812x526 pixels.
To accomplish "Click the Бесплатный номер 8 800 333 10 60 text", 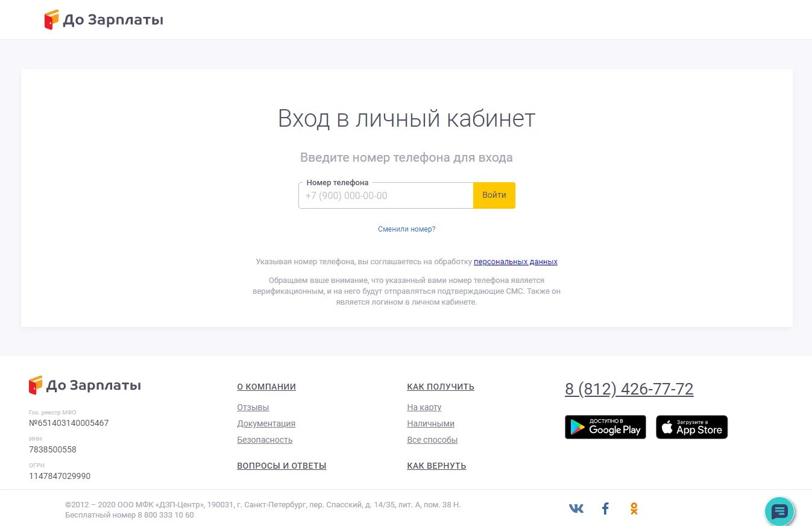I will click(130, 515).
